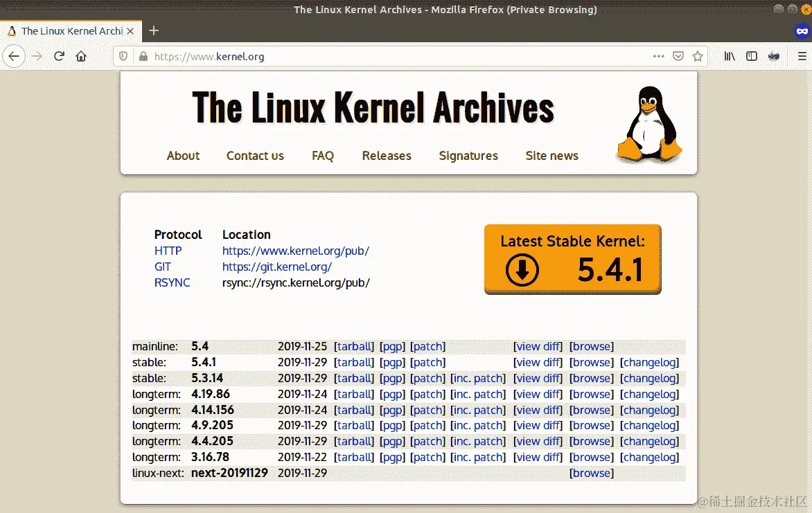Toggle the sidebar view icon

click(x=752, y=57)
